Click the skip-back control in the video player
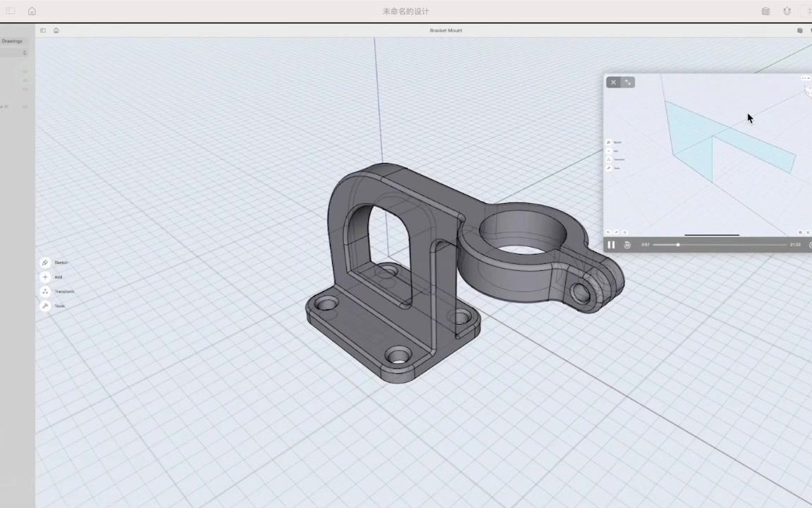Screen dimensions: 812x508 (627, 244)
